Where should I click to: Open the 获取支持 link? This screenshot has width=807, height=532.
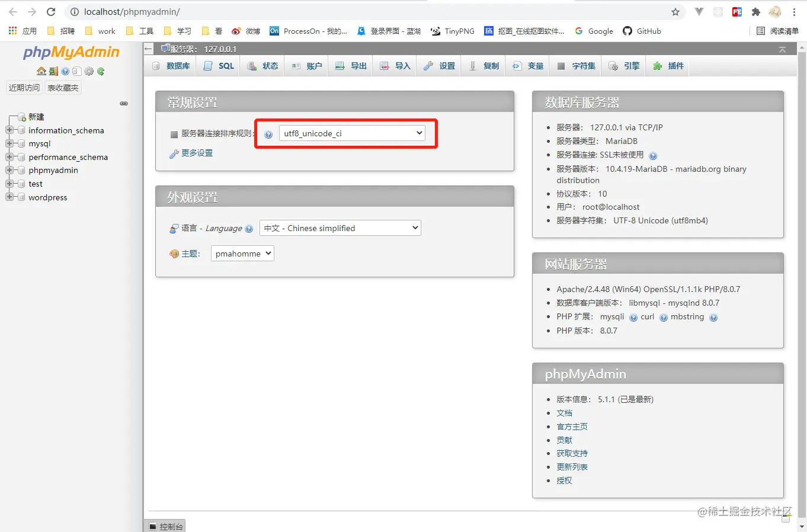(572, 453)
